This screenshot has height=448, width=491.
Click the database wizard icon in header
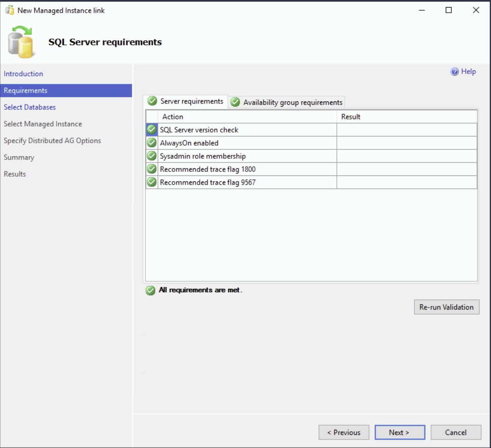tap(21, 42)
